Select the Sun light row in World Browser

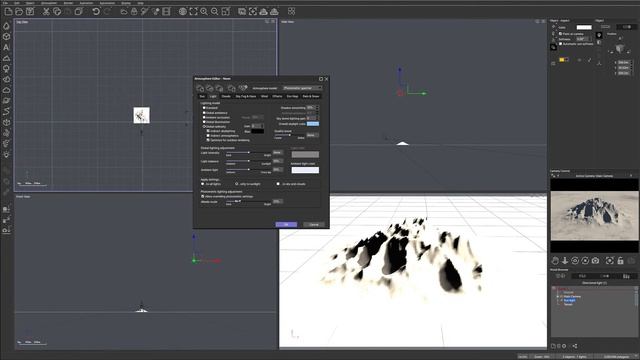click(569, 300)
